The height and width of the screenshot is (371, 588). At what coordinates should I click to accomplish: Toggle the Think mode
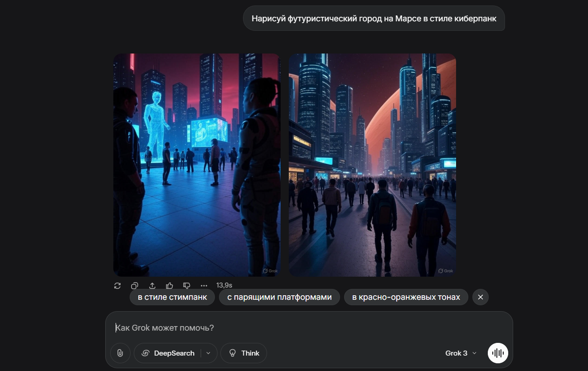243,353
